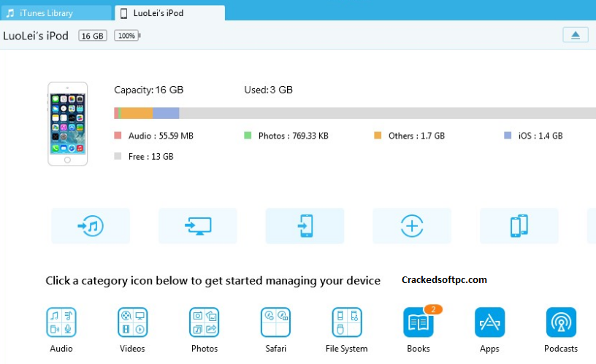The image size is (596, 364).
Task: Click the device-to-device clone shortcut
Action: pyautogui.click(x=519, y=226)
